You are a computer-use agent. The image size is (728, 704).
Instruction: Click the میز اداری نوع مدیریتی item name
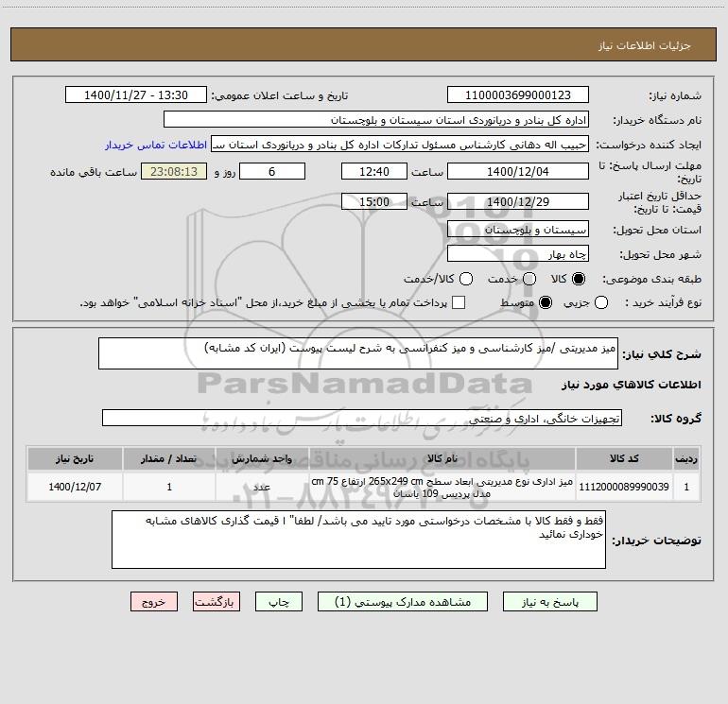442,487
